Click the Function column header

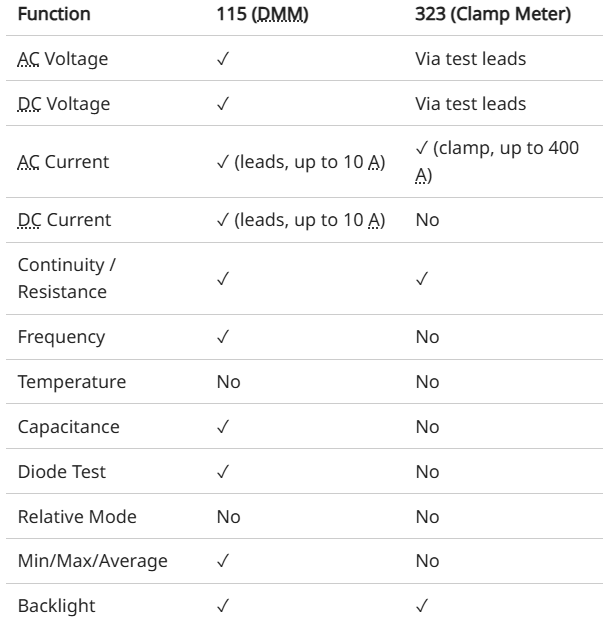click(54, 14)
